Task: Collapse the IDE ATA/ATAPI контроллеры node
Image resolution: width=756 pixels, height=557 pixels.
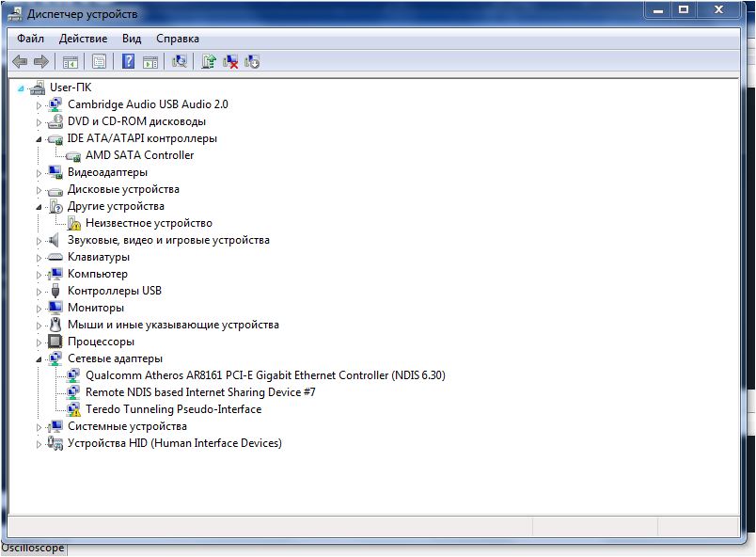Action: coord(39,139)
